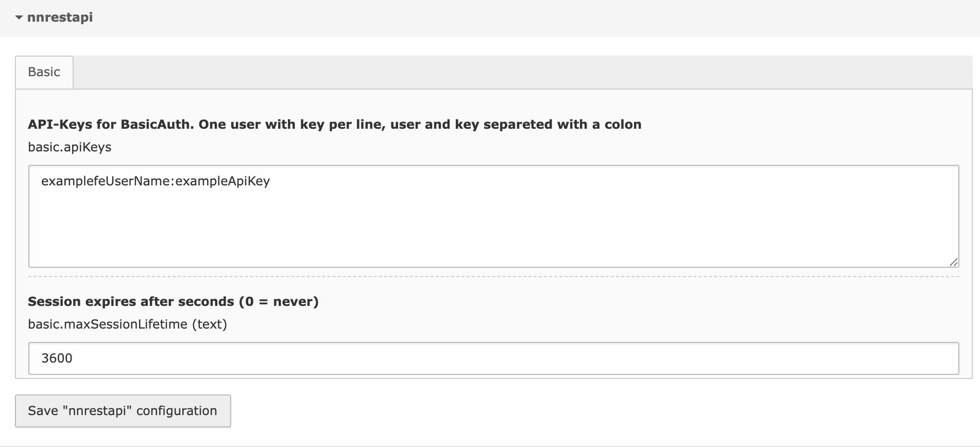Click the basic.maxSessionLifetime (text) caption
980x447 pixels.
tap(127, 324)
